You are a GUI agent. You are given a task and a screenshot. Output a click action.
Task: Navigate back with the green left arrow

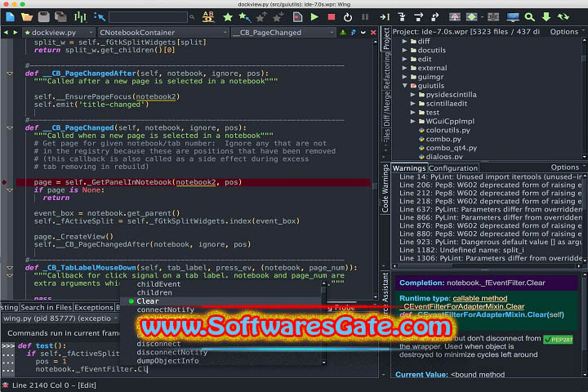point(6,33)
